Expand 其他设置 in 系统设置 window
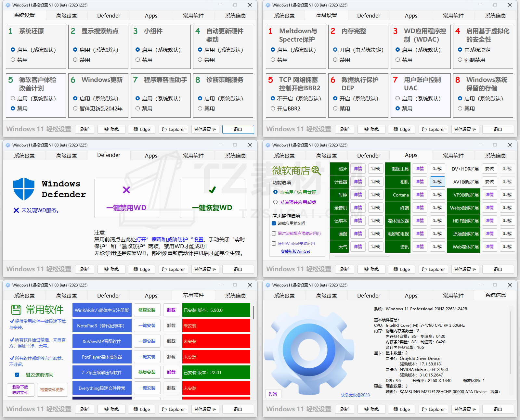Viewport: 520px width, 420px height. (x=205, y=129)
